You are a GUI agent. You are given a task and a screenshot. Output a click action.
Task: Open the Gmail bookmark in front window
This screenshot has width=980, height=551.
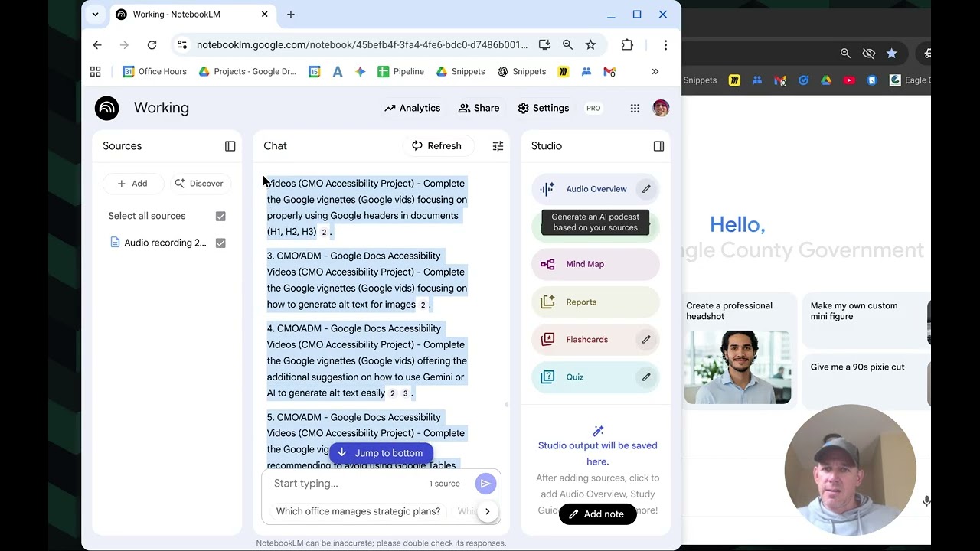coord(609,71)
